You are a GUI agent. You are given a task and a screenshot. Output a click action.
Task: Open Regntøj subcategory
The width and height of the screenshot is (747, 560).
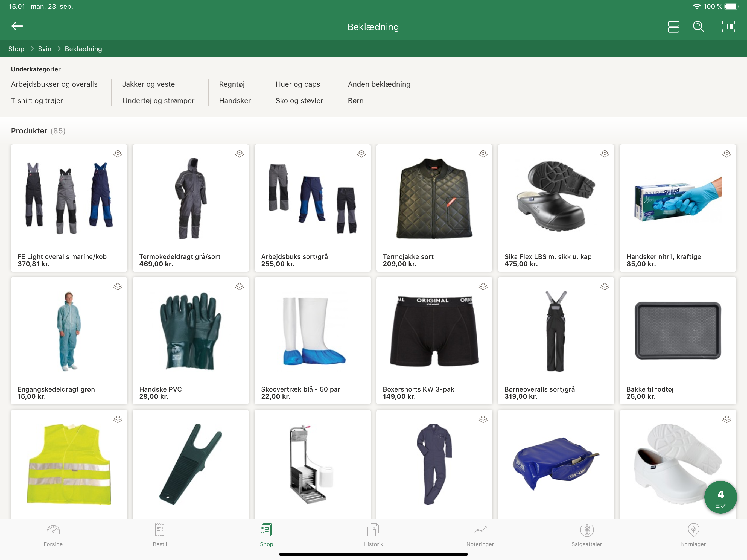click(x=232, y=84)
